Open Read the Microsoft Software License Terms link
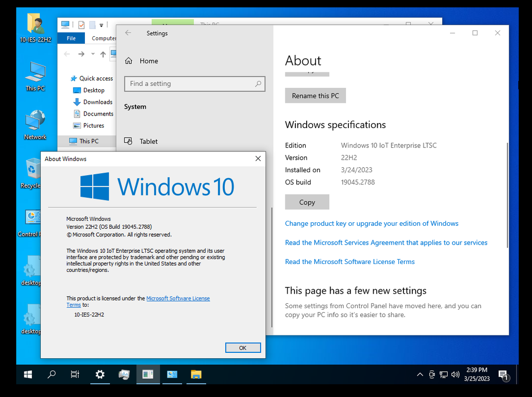This screenshot has height=397, width=532. pos(350,262)
